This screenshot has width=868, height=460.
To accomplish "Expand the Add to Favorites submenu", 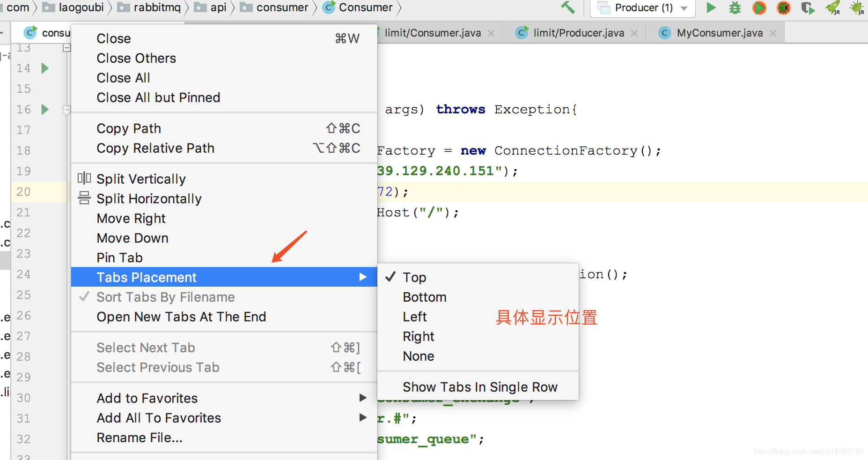I will [224, 398].
